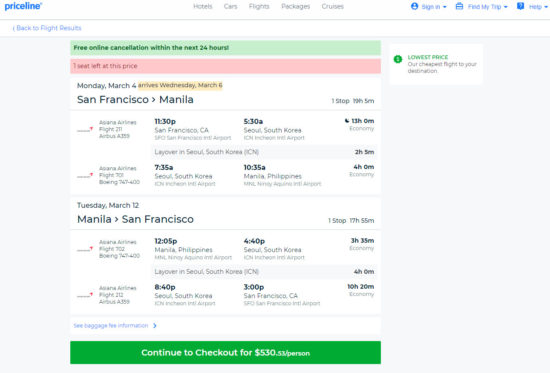550x373 pixels.
Task: Click the green Lowest Price dollar icon
Action: 397,59
